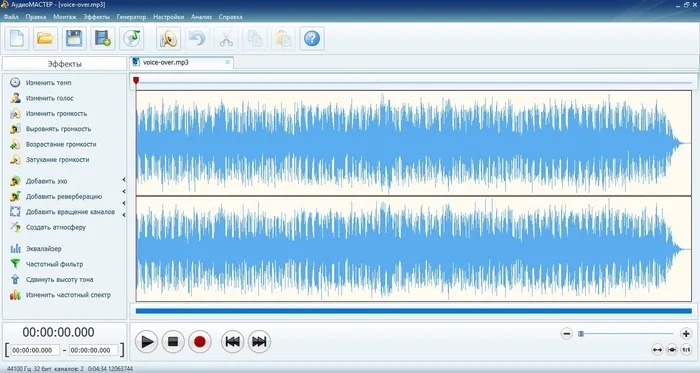Image resolution: width=700 pixels, height=373 pixels.
Task: Click the New file toolbar icon
Action: coord(17,38)
